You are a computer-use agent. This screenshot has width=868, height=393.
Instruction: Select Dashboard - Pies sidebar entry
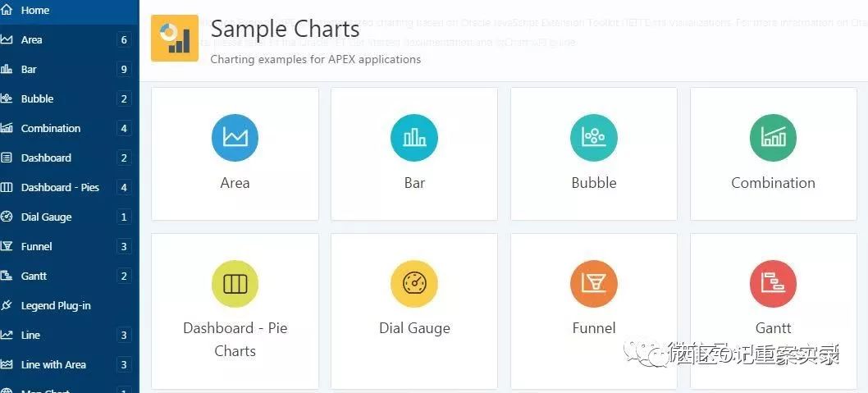click(x=60, y=187)
